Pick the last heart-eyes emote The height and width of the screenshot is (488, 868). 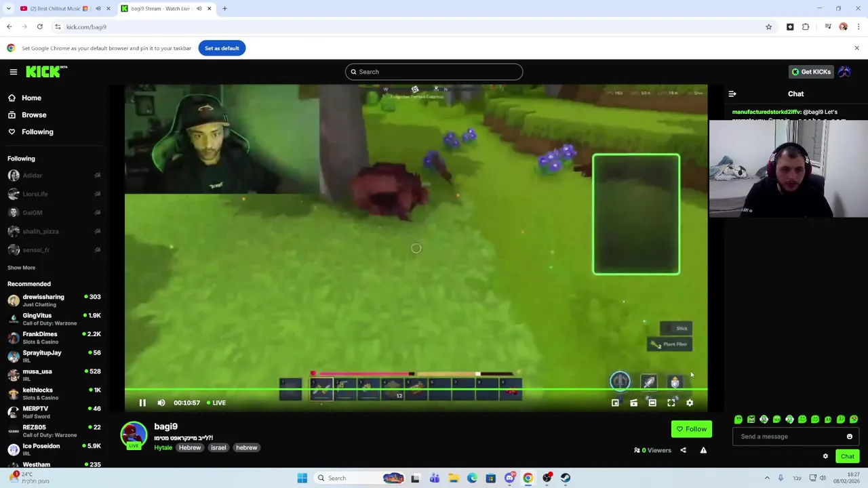coord(854,420)
